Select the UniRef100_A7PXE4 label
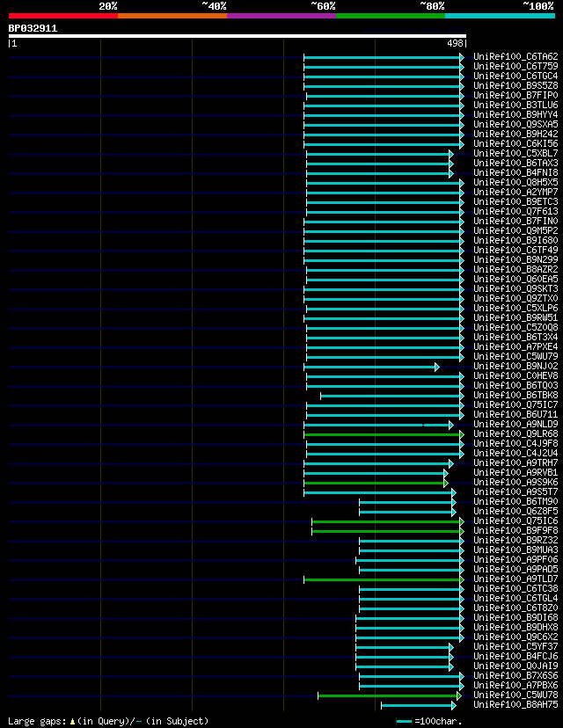 (x=515, y=346)
